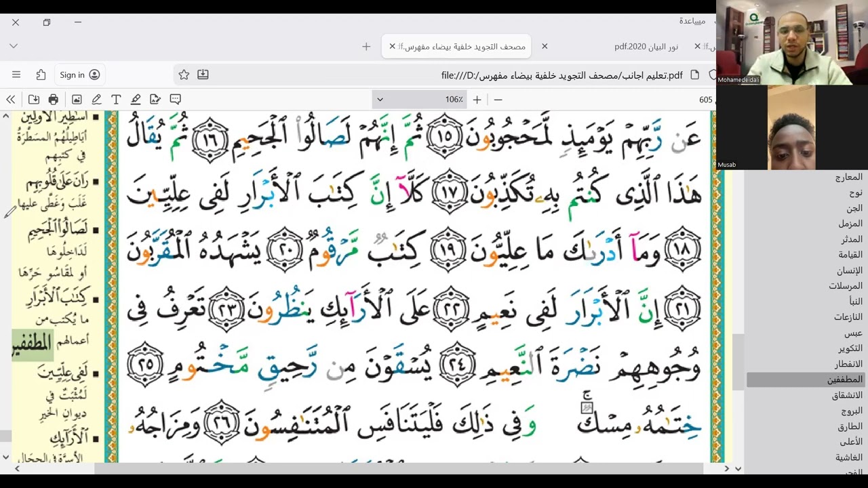The height and width of the screenshot is (488, 868).
Task: Open the Firefox hamburger application menu
Action: (16, 75)
